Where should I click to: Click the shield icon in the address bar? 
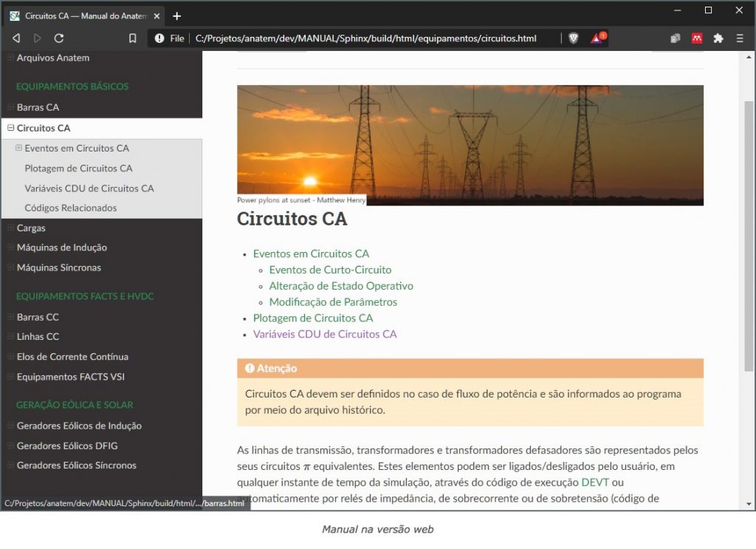[574, 38]
